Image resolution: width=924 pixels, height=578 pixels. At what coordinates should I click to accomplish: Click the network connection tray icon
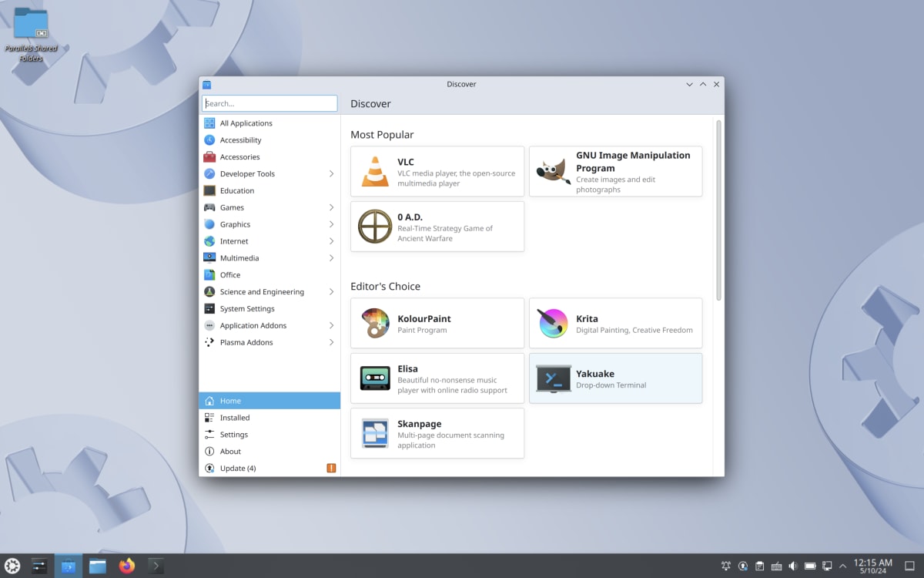pos(827,566)
